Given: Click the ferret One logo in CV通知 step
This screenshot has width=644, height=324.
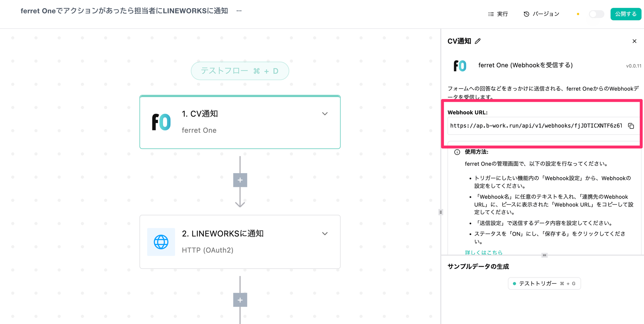Looking at the screenshot, I should (161, 122).
